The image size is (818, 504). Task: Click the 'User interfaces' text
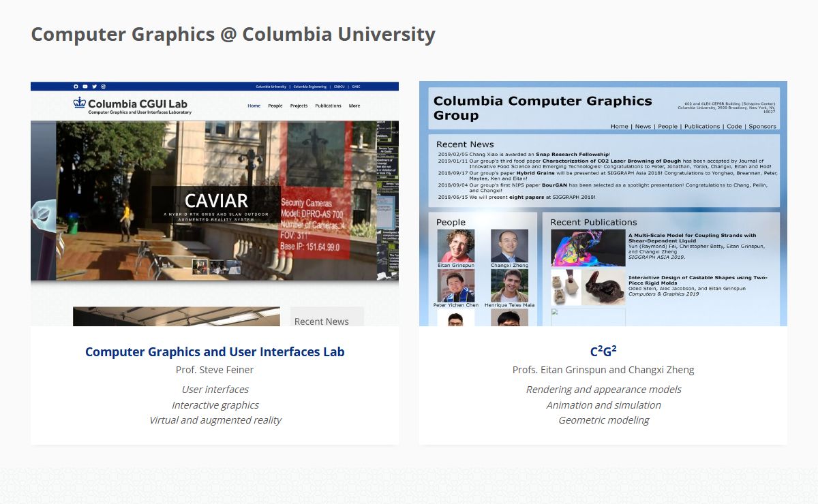(215, 390)
